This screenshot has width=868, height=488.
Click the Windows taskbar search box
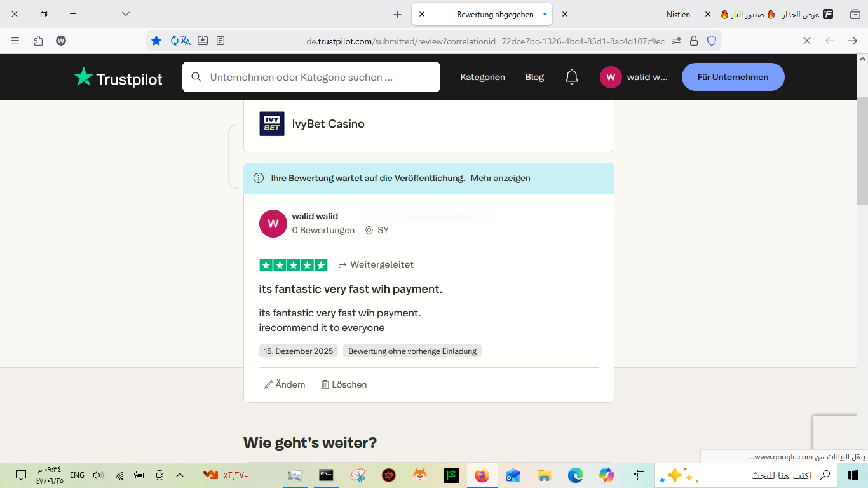point(747,475)
